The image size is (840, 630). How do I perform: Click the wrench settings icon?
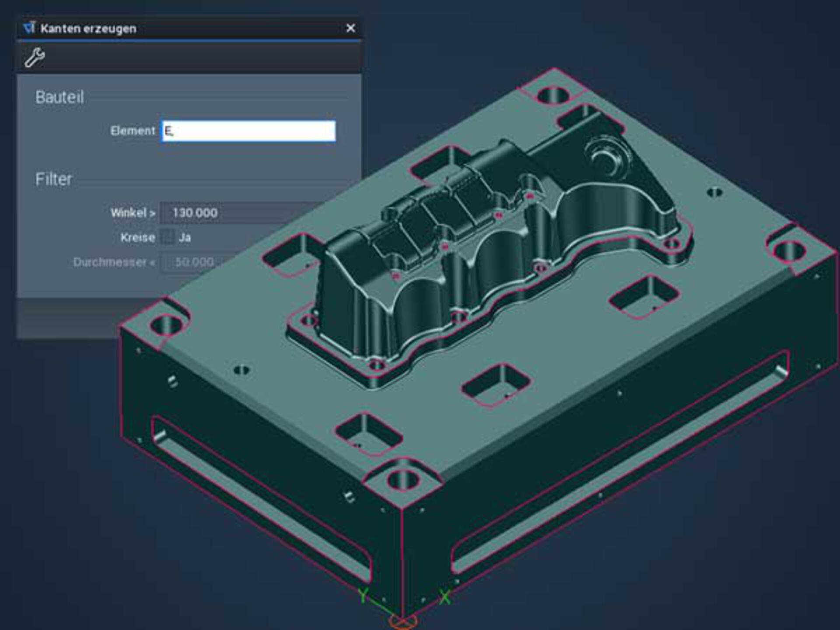tap(35, 57)
